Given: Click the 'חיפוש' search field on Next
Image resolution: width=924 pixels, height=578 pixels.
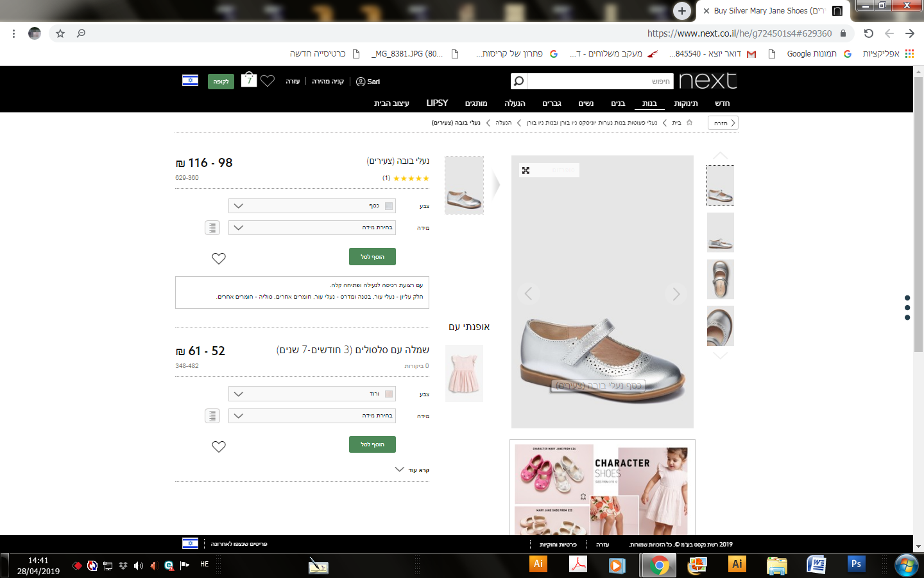Looking at the screenshot, I should (x=600, y=81).
